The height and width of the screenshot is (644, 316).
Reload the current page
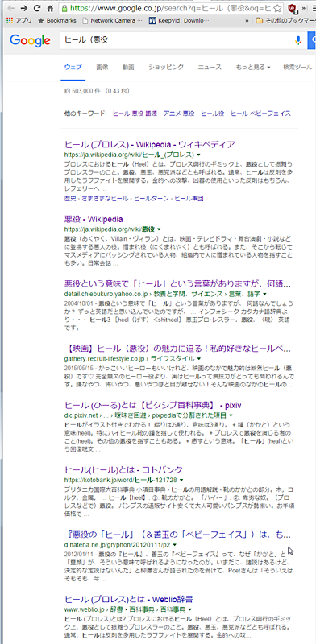point(37,8)
